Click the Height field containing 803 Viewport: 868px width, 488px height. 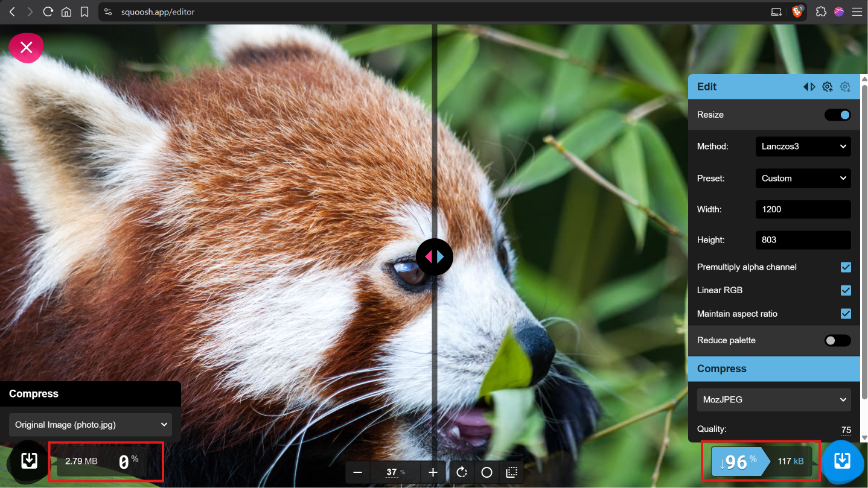pos(803,239)
